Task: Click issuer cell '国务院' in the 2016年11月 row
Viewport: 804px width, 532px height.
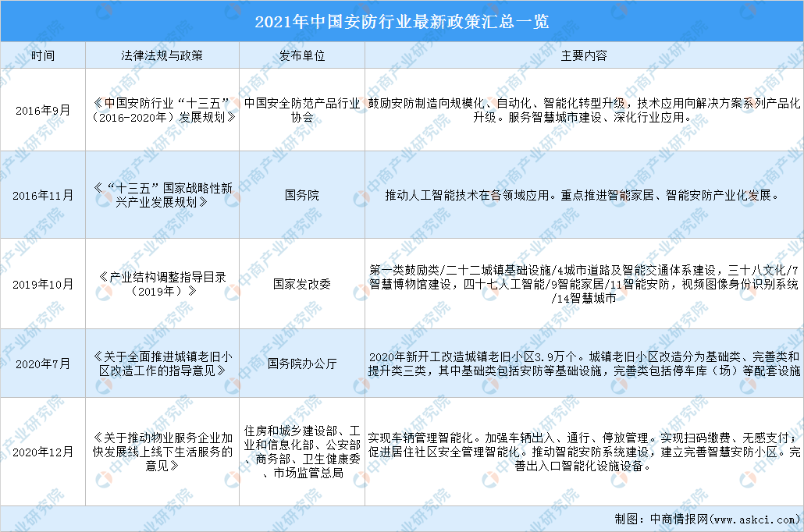Action: click(302, 195)
